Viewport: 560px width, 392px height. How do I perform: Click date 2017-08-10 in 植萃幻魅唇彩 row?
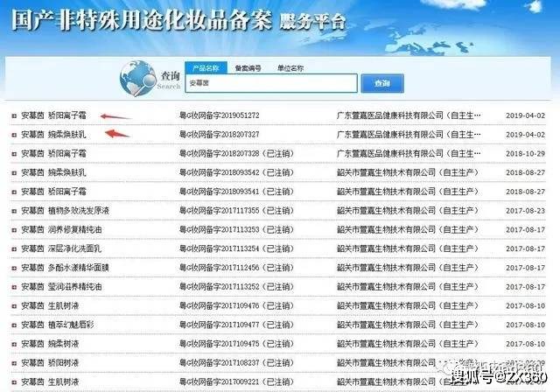coord(525,325)
